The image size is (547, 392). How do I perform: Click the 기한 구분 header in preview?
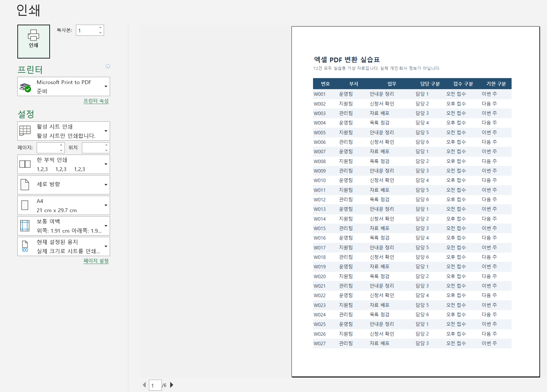click(496, 84)
